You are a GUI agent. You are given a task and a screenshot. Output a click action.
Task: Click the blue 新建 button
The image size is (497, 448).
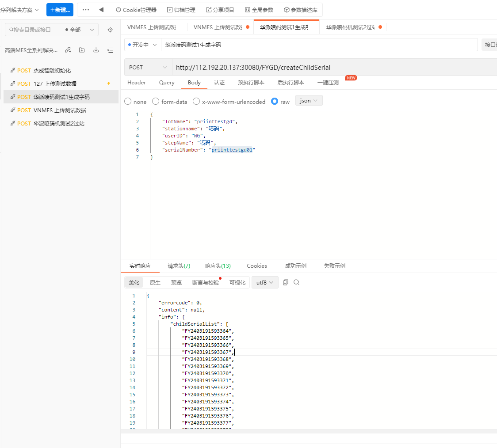(60, 10)
